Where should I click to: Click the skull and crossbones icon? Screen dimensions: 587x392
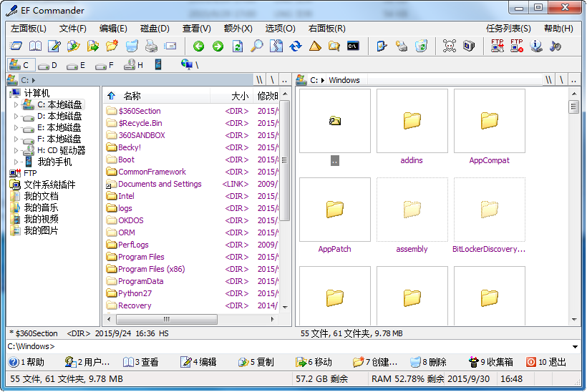point(449,46)
